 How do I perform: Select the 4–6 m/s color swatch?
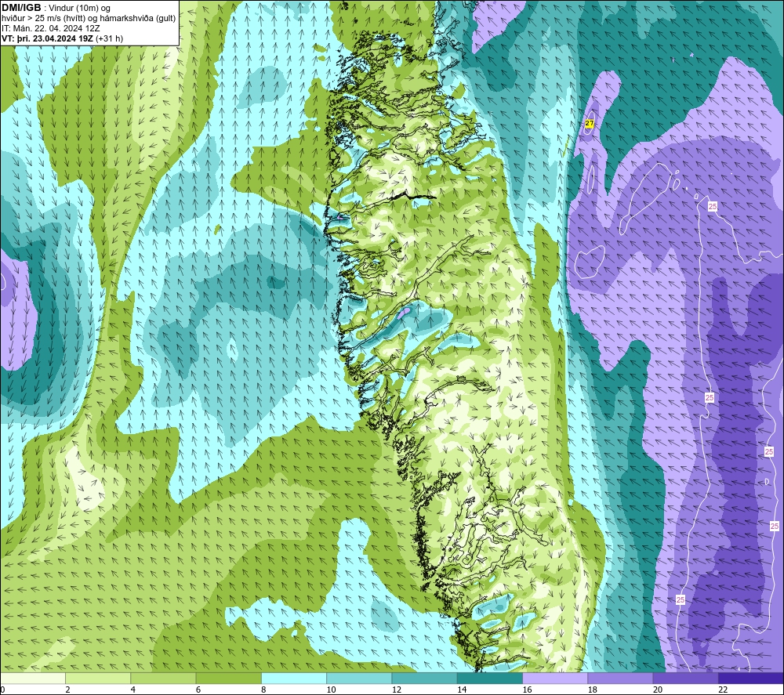click(163, 679)
